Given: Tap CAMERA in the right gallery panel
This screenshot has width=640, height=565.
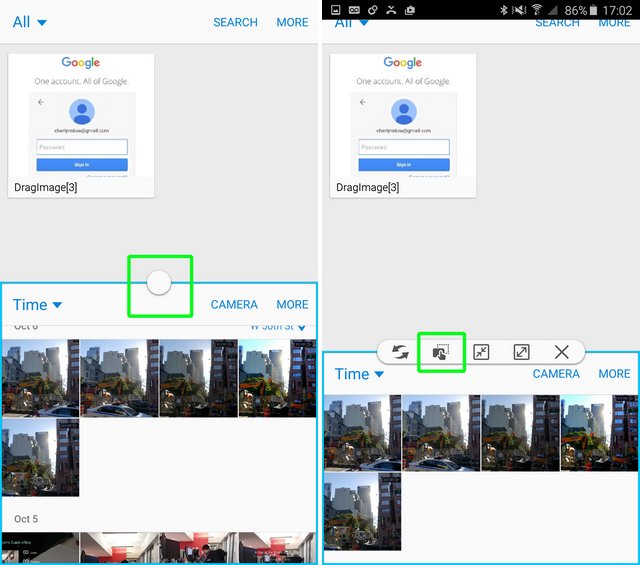Looking at the screenshot, I should coord(556,374).
